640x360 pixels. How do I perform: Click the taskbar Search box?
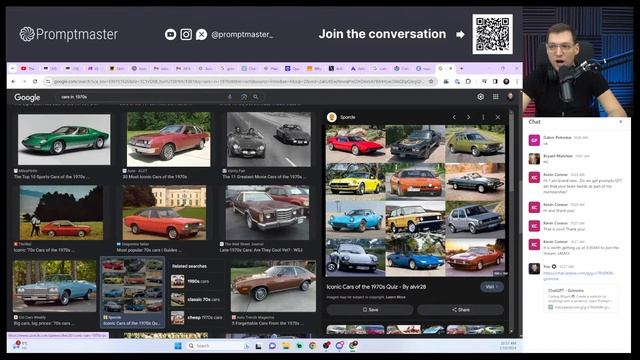(218, 346)
